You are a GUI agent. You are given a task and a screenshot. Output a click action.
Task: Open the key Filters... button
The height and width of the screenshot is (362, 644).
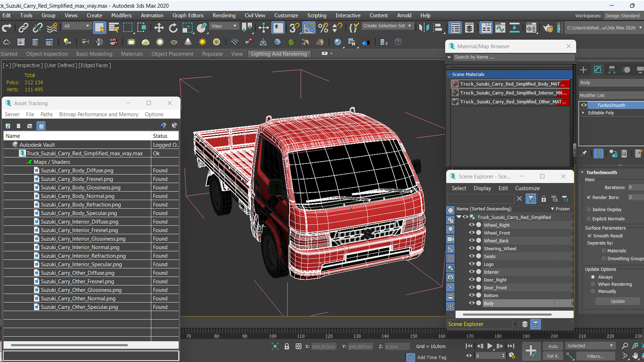pyautogui.click(x=595, y=356)
